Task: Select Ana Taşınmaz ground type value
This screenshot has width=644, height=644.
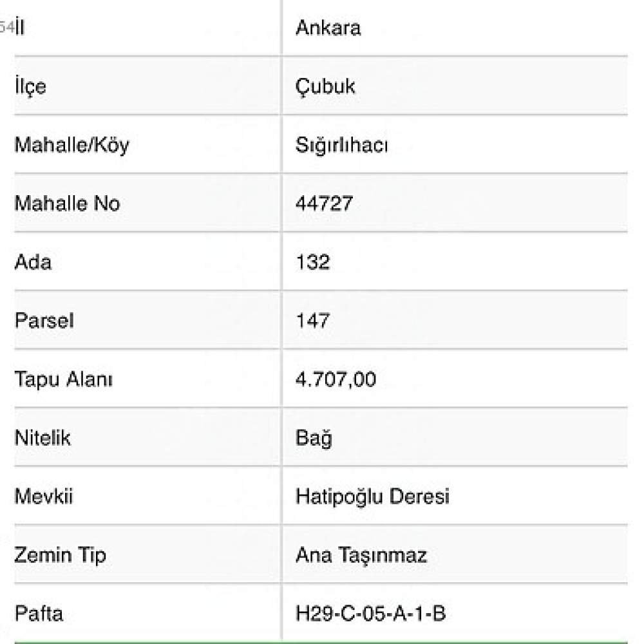Action: tap(361, 555)
